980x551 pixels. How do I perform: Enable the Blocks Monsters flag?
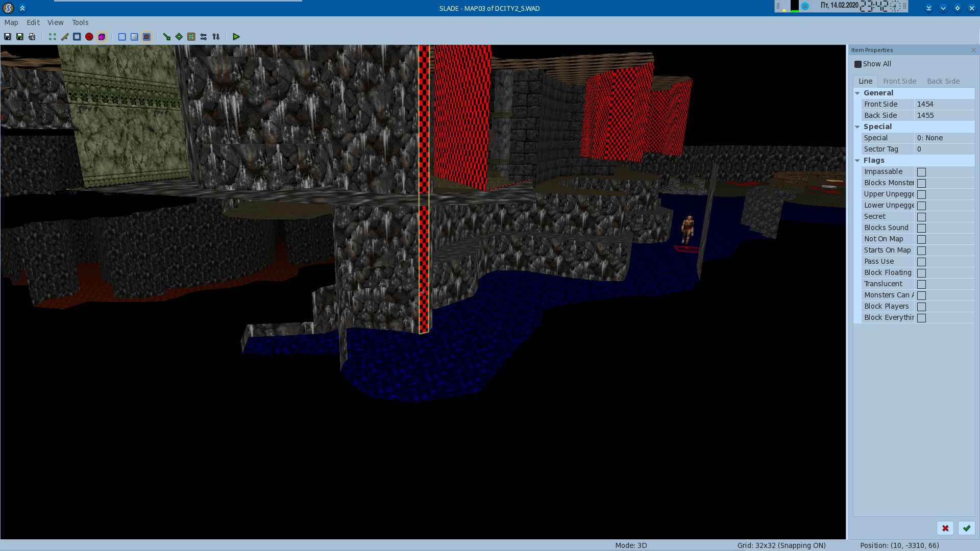tap(921, 183)
